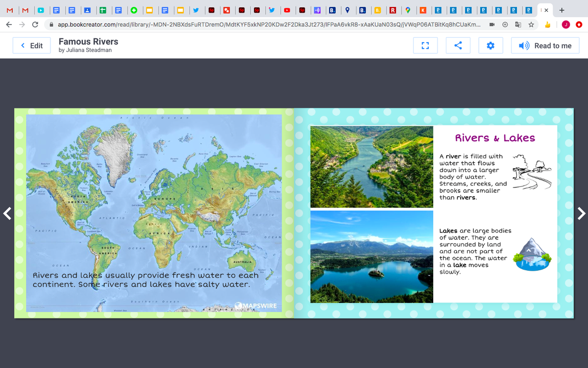Switch to the blue map pin tab
The width and height of the screenshot is (588, 368).
coord(347,10)
